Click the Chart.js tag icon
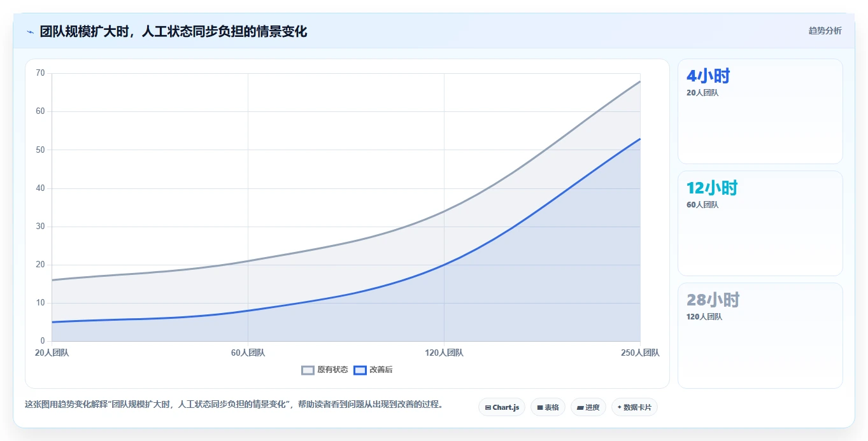Viewport: 868px width, 441px height. (x=488, y=407)
